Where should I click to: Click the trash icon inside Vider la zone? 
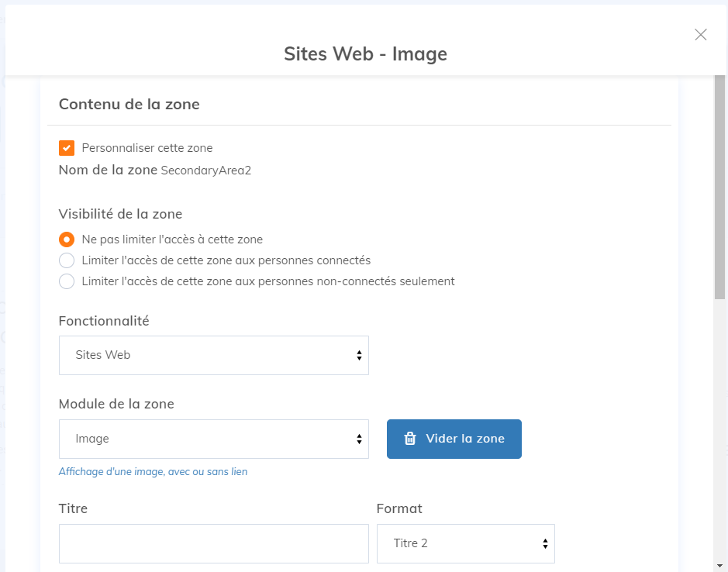(410, 439)
